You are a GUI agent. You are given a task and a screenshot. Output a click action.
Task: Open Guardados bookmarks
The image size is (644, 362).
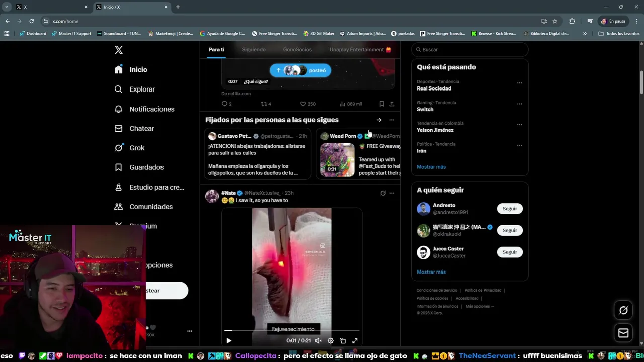click(139, 167)
